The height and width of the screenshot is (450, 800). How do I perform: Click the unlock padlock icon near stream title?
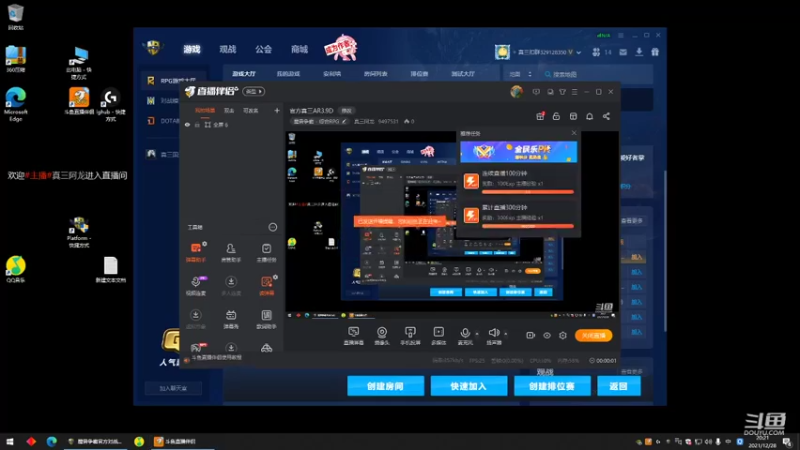tap(556, 116)
